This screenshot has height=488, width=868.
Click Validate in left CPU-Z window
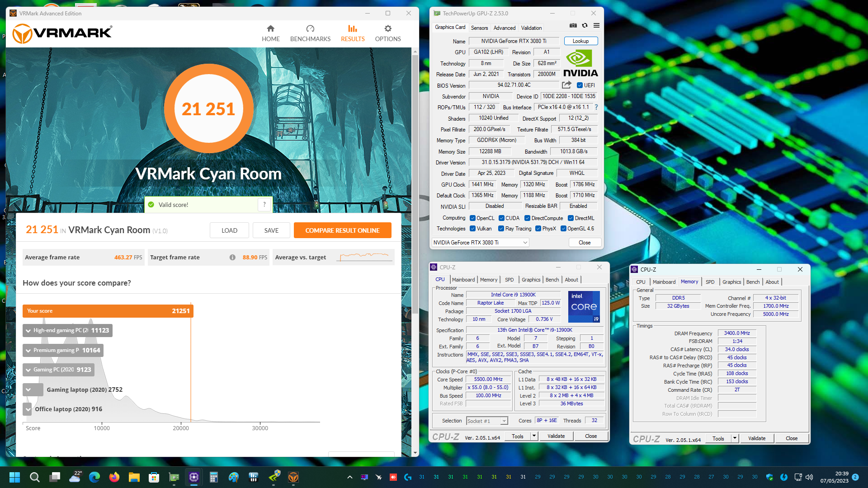(x=556, y=436)
